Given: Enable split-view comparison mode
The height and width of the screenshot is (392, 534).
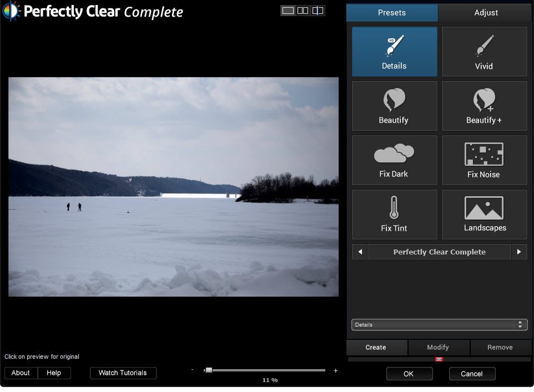Looking at the screenshot, I should [x=318, y=11].
